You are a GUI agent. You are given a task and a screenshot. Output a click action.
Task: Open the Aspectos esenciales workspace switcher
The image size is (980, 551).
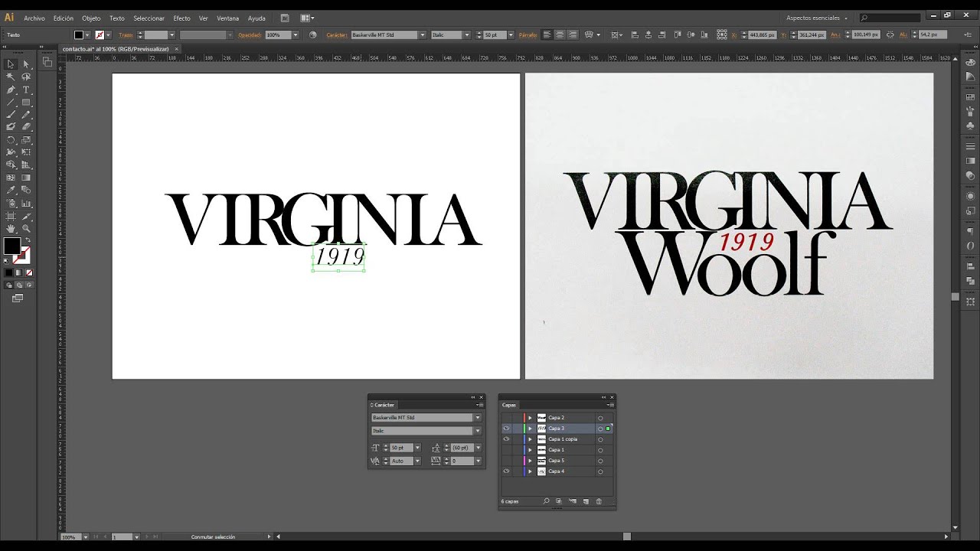pyautogui.click(x=817, y=18)
